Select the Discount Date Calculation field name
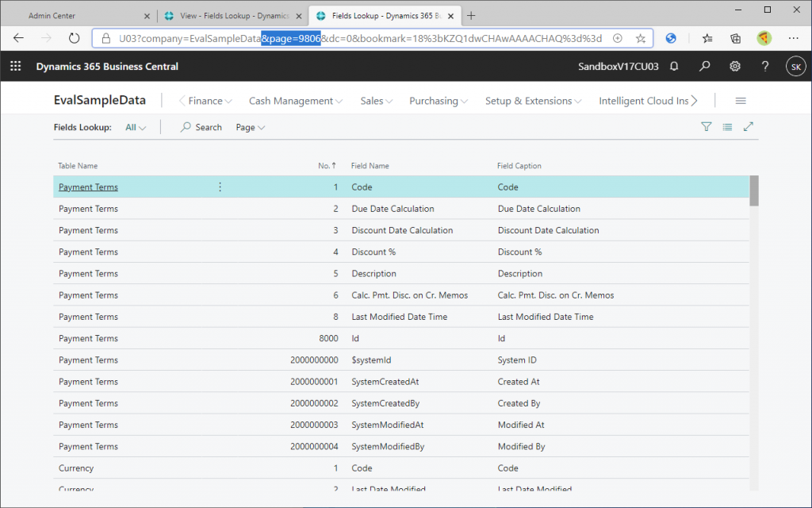The width and height of the screenshot is (812, 508). coord(402,231)
